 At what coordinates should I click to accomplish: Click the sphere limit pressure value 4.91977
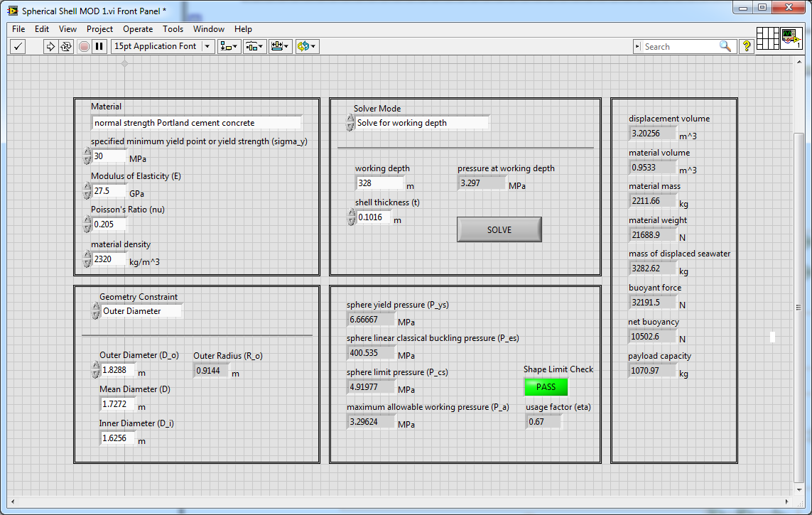point(371,387)
